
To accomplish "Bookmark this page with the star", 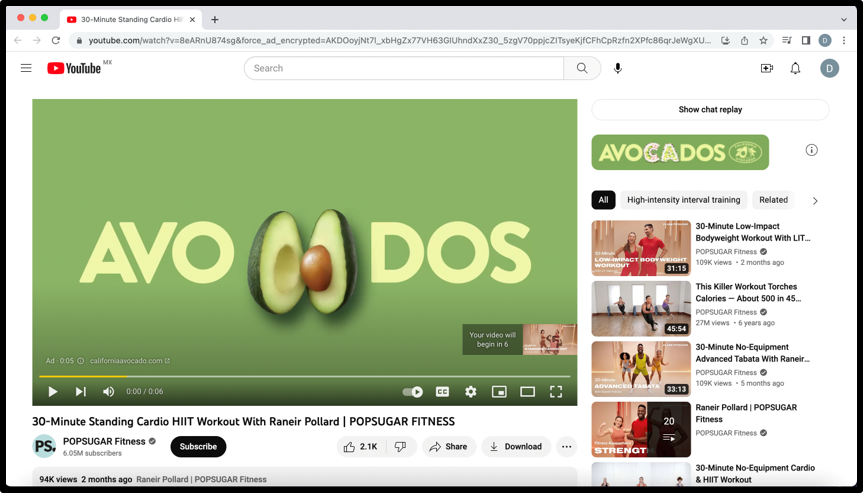I will pyautogui.click(x=763, y=40).
